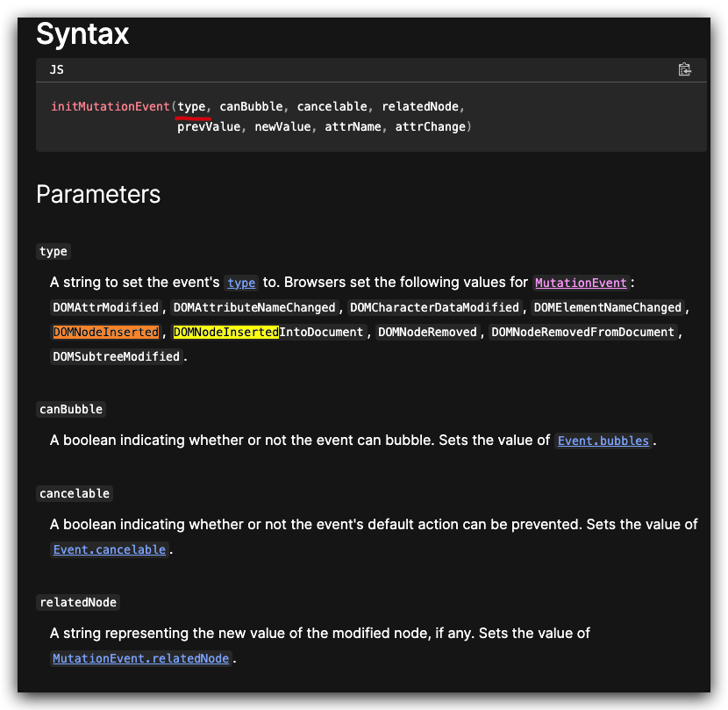This screenshot has height=710, width=728.
Task: Click the DOMElementNameChanged value
Action: (x=608, y=307)
